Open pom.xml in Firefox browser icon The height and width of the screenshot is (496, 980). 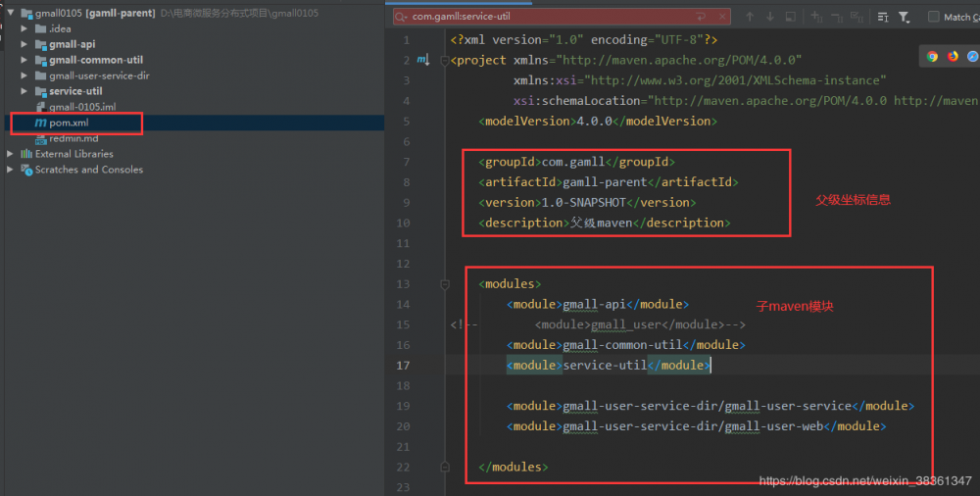954,57
